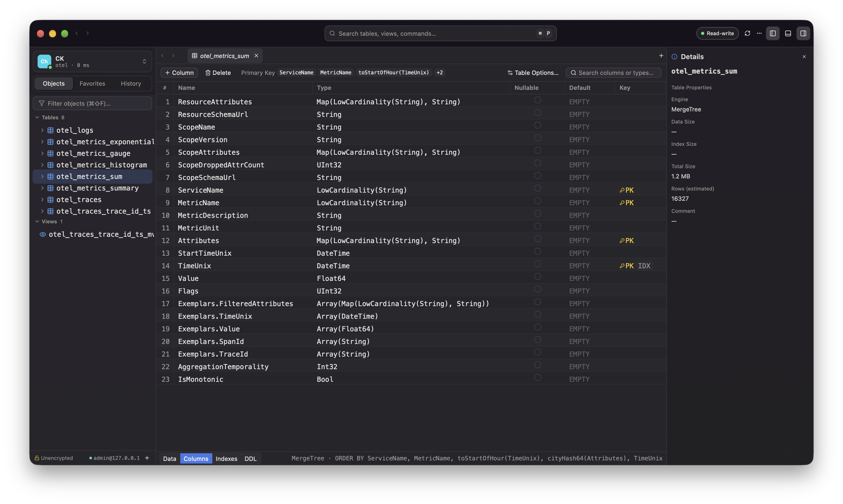The width and height of the screenshot is (843, 504).
Task: Toggle the bottom panel layout icon
Action: [x=788, y=33]
